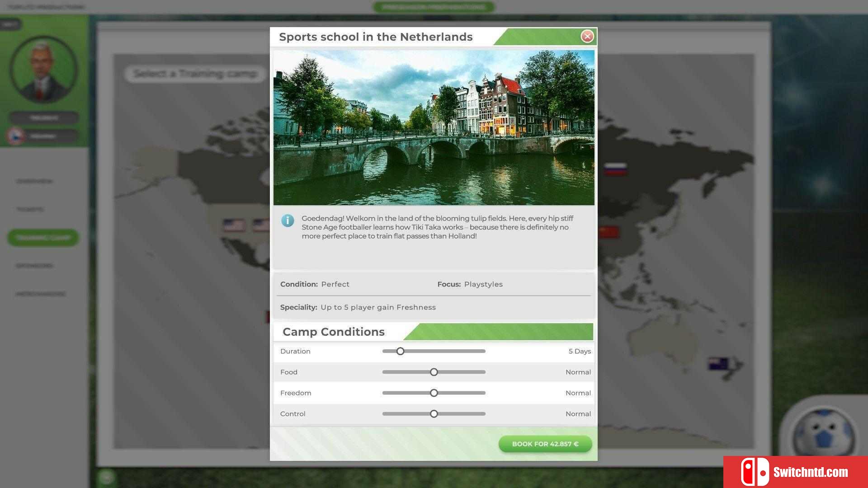Select the New Zealand flag on the map
Viewport: 868px width, 488px height.
(x=718, y=364)
